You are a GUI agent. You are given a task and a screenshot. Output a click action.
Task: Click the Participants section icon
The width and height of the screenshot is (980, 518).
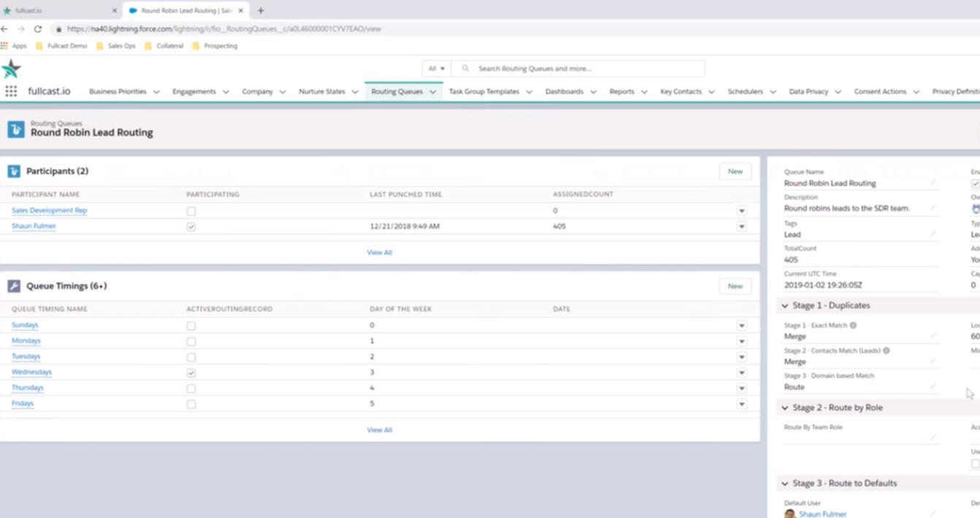[x=14, y=171]
